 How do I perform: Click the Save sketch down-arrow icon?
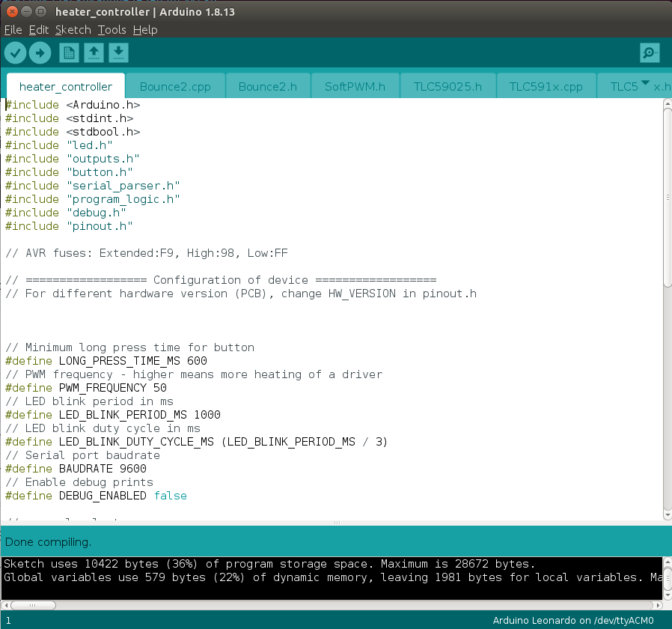pyautogui.click(x=118, y=52)
